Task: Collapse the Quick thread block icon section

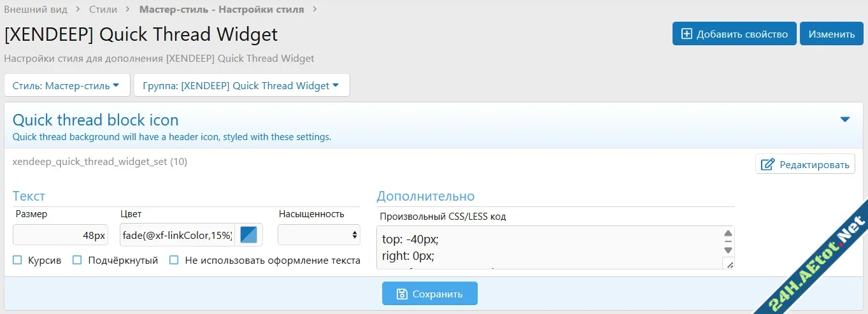Action: (x=845, y=120)
